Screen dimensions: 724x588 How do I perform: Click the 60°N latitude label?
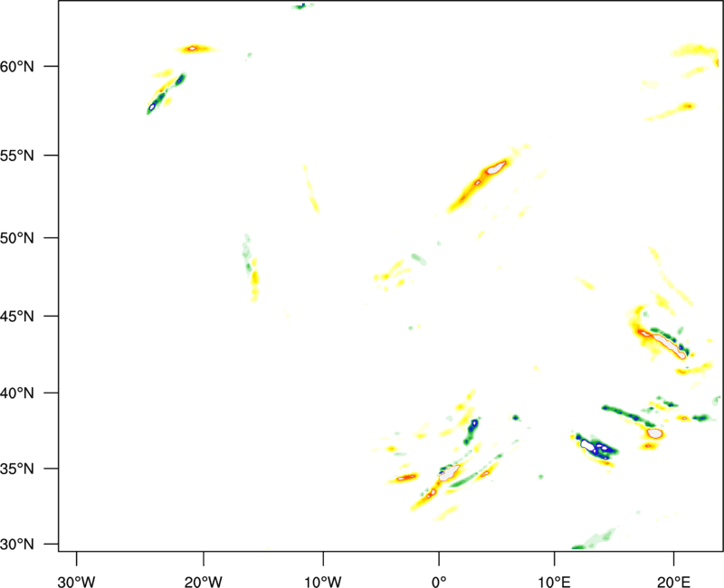point(17,66)
